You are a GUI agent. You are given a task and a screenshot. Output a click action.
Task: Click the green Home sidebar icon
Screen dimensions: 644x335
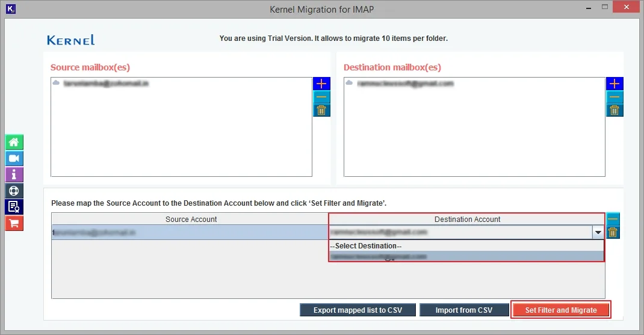click(14, 142)
